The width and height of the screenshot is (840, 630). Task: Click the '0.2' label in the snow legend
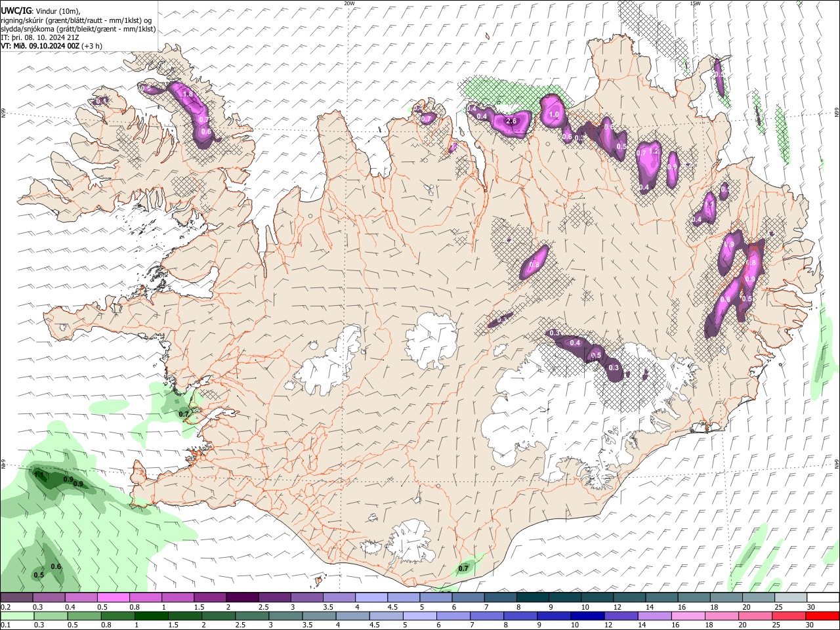pos(5,607)
